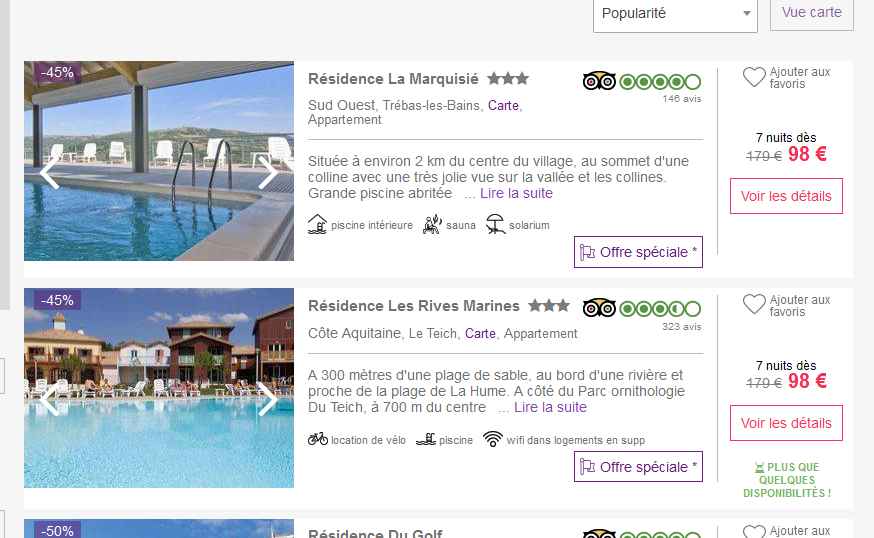Go to next photo of Les Rives Marines
This screenshot has width=874, height=538.
(x=268, y=399)
